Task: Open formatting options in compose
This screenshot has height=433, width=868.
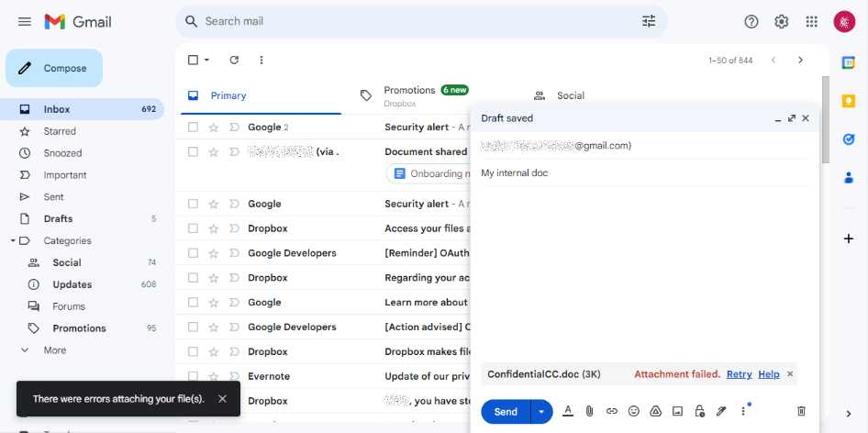Action: click(568, 411)
